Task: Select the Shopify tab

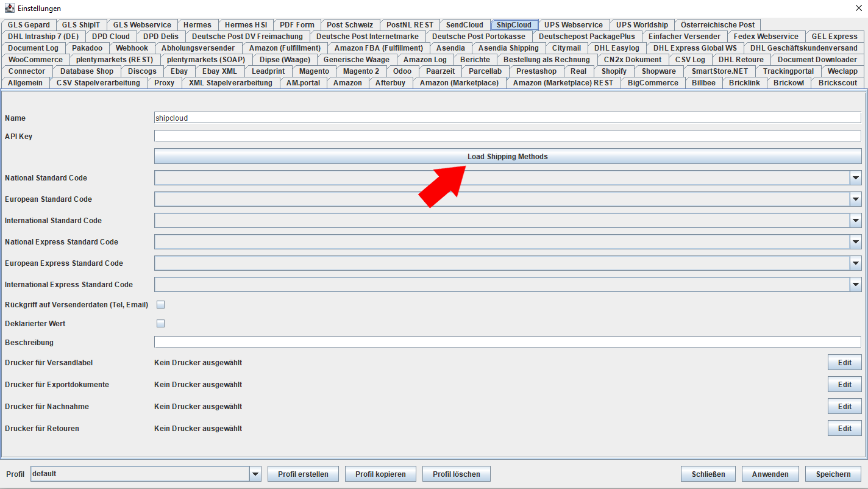Action: click(x=614, y=71)
